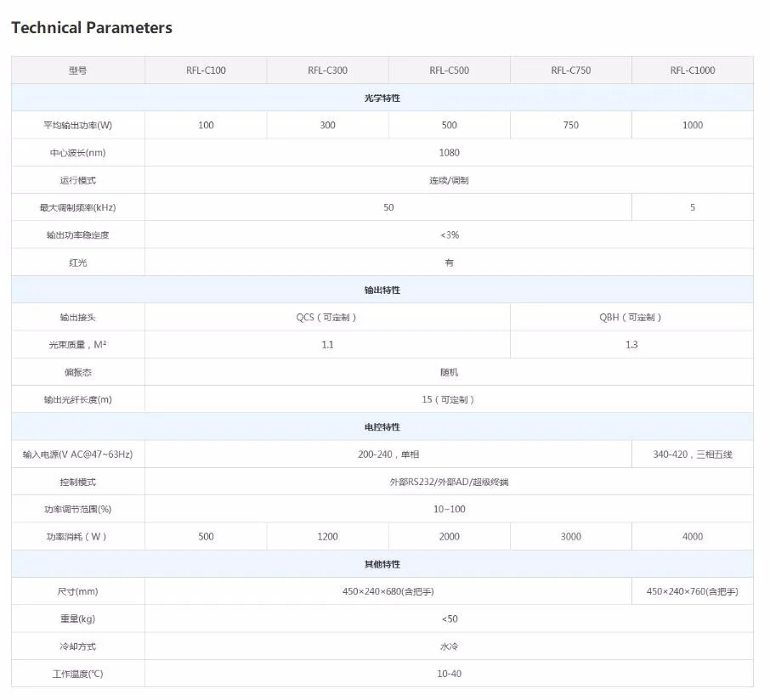The width and height of the screenshot is (770, 700).
Task: Click the 水冷 cooling method cell
Action: coord(450,646)
